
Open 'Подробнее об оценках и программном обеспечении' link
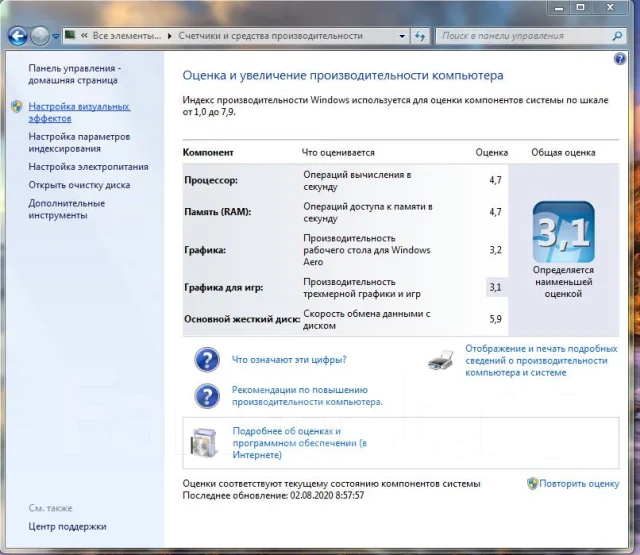click(x=300, y=443)
